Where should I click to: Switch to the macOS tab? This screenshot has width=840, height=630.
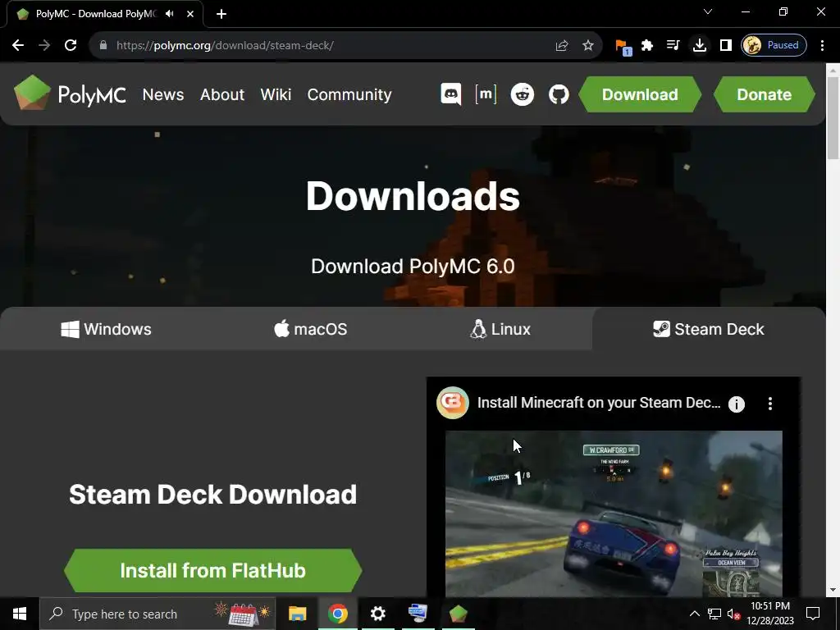(x=311, y=329)
